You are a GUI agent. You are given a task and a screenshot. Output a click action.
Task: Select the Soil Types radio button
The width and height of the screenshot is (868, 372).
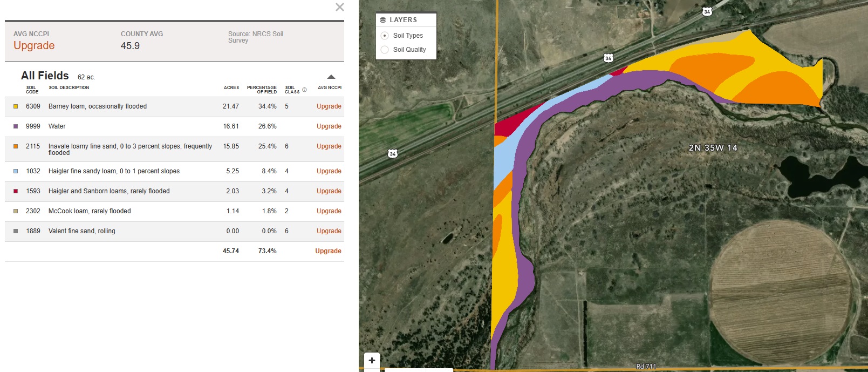click(385, 36)
